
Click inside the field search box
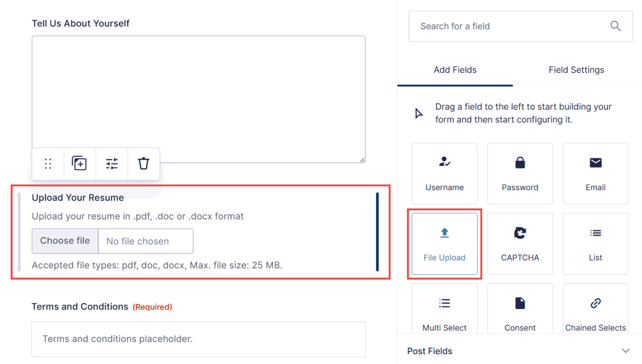pyautogui.click(x=502, y=26)
